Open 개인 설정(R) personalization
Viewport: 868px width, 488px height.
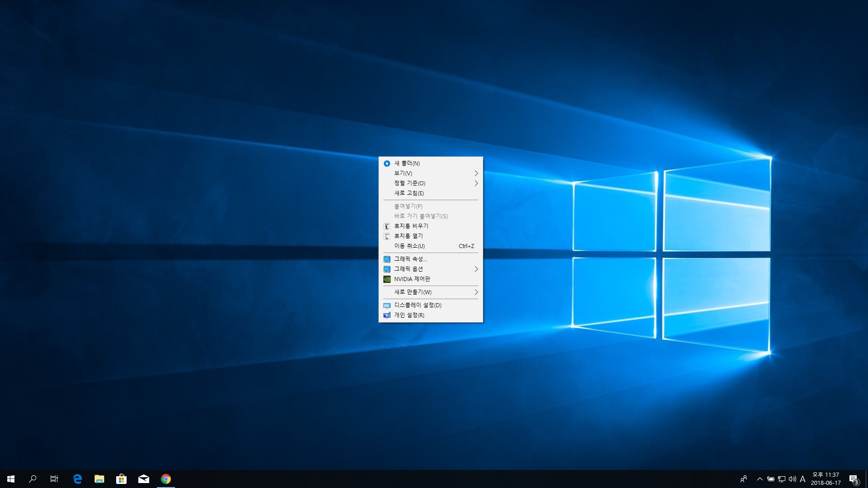tap(430, 315)
